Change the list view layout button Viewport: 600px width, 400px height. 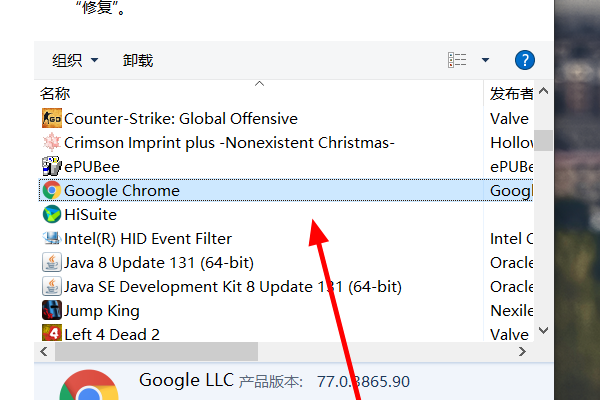tap(458, 60)
